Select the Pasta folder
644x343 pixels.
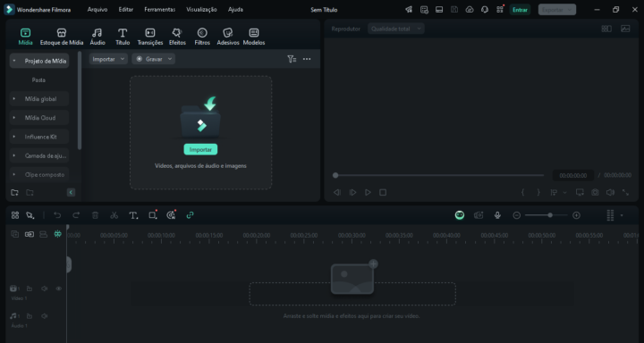coord(38,80)
